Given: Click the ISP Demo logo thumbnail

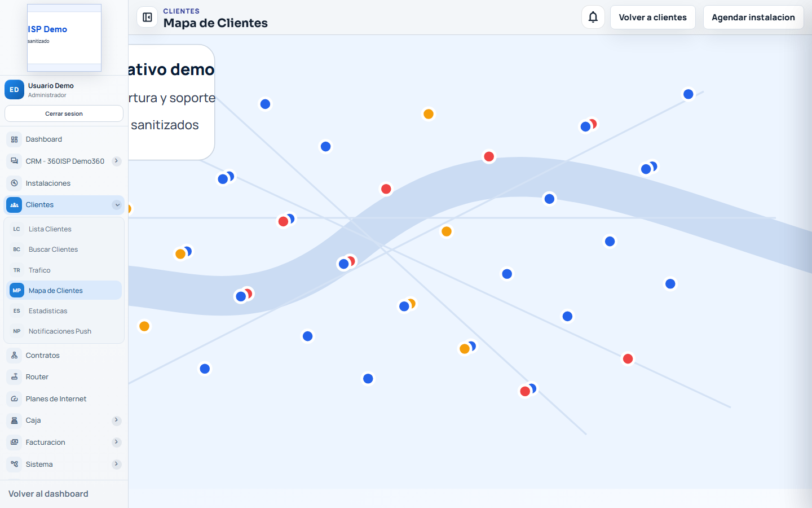Looking at the screenshot, I should [x=64, y=38].
